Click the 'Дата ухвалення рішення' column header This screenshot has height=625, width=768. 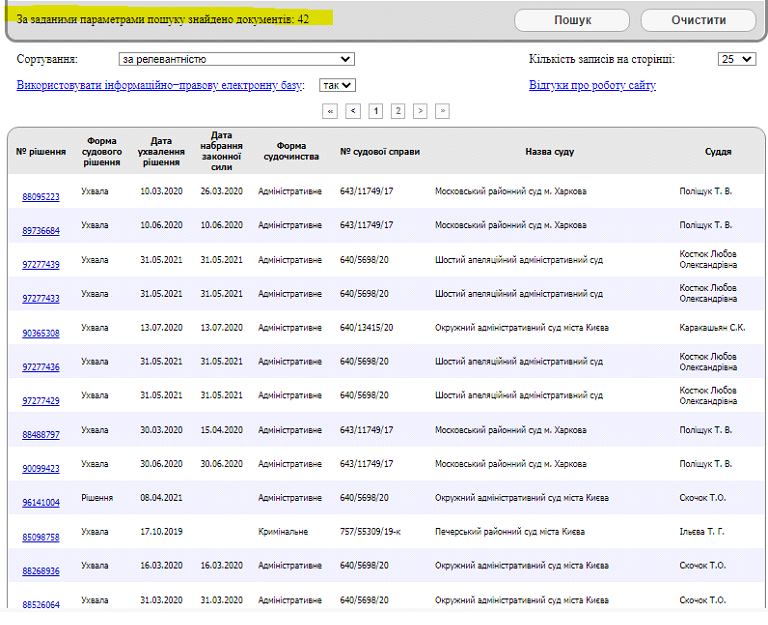(x=161, y=152)
